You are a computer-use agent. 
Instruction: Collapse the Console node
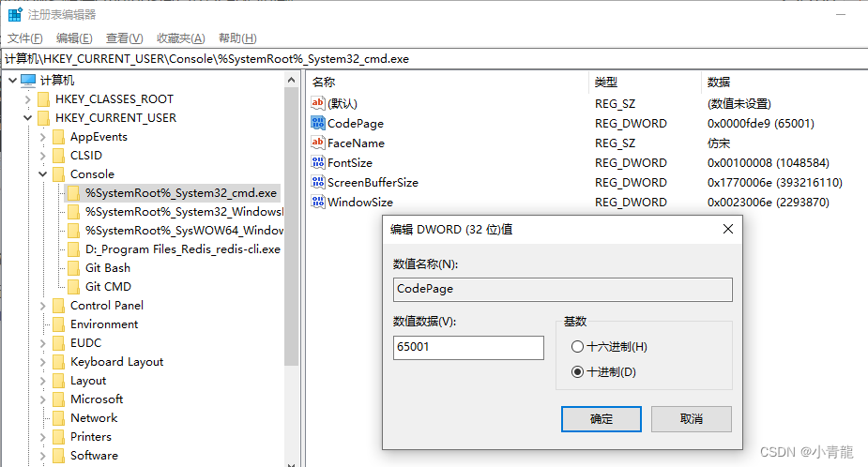pyautogui.click(x=42, y=174)
